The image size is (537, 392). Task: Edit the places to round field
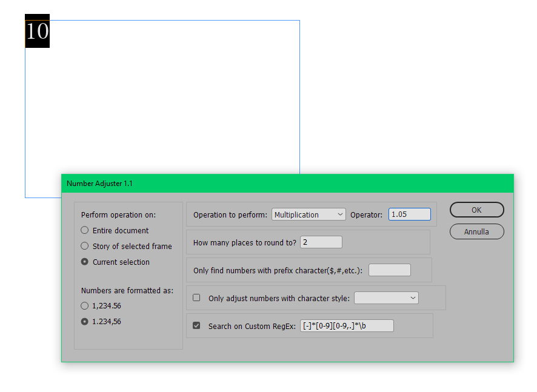tap(321, 242)
